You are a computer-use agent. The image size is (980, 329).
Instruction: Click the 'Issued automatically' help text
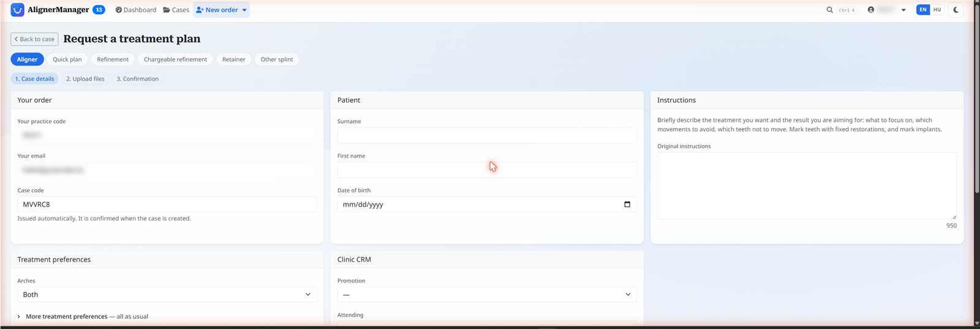[x=104, y=219]
